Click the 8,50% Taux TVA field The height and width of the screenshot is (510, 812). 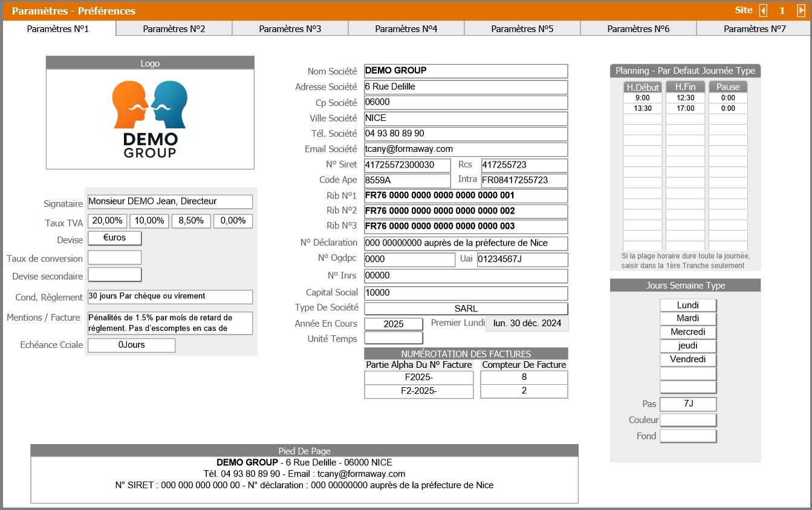tap(192, 221)
